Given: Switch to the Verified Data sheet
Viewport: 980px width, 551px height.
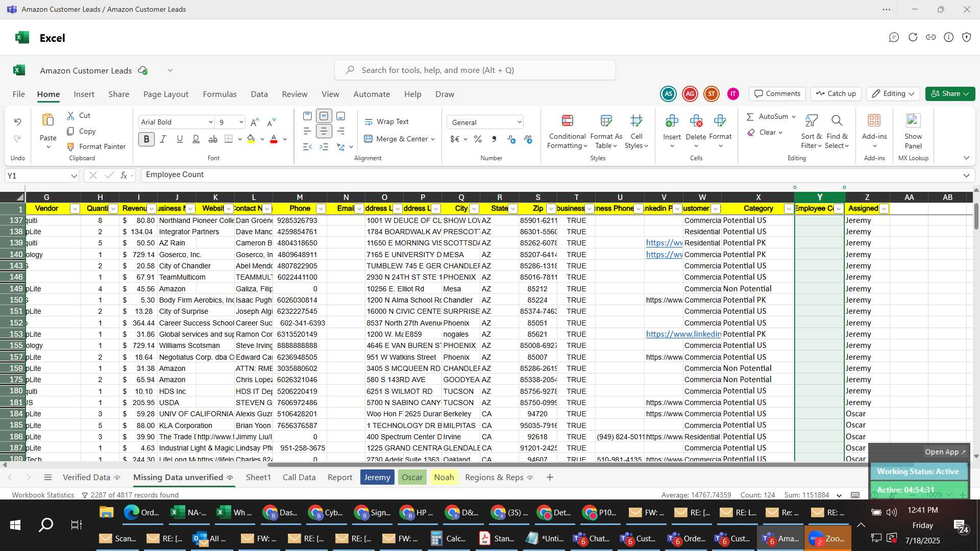Looking at the screenshot, I should 86,478.
